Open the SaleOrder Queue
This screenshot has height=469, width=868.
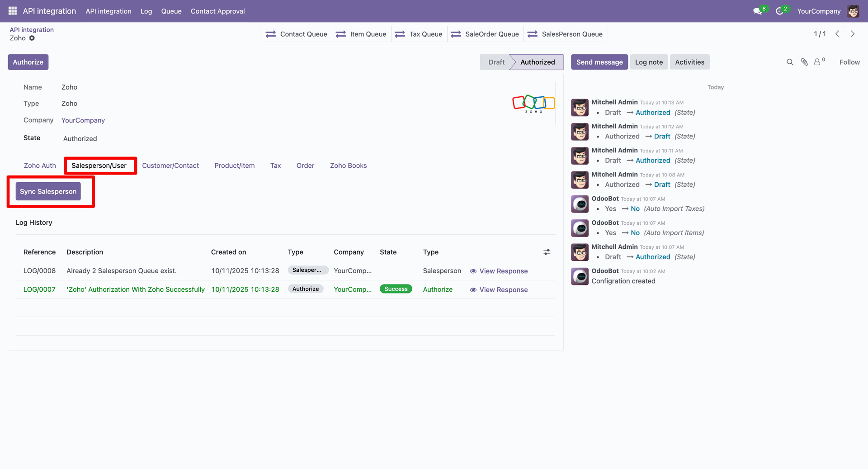click(x=485, y=34)
